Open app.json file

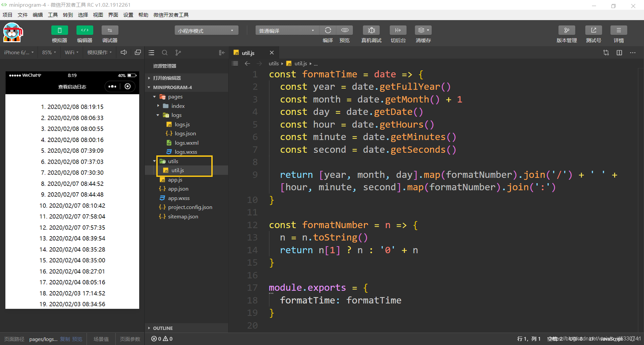coord(186,189)
